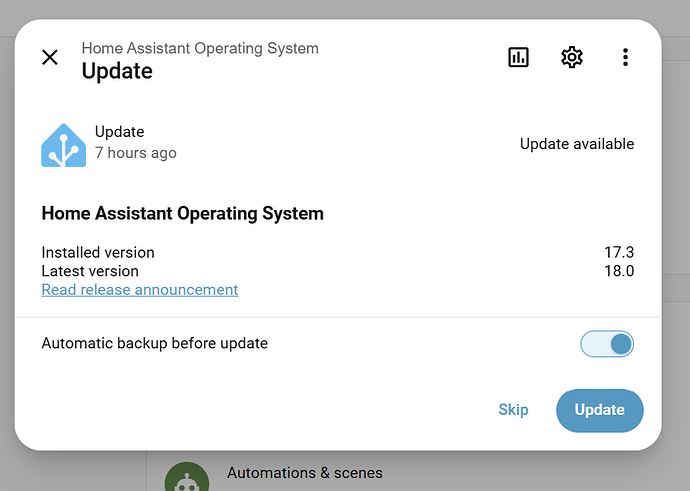The width and height of the screenshot is (690, 491).
Task: Click the gray Home Assistant Operating System subtitle
Action: click(200, 48)
